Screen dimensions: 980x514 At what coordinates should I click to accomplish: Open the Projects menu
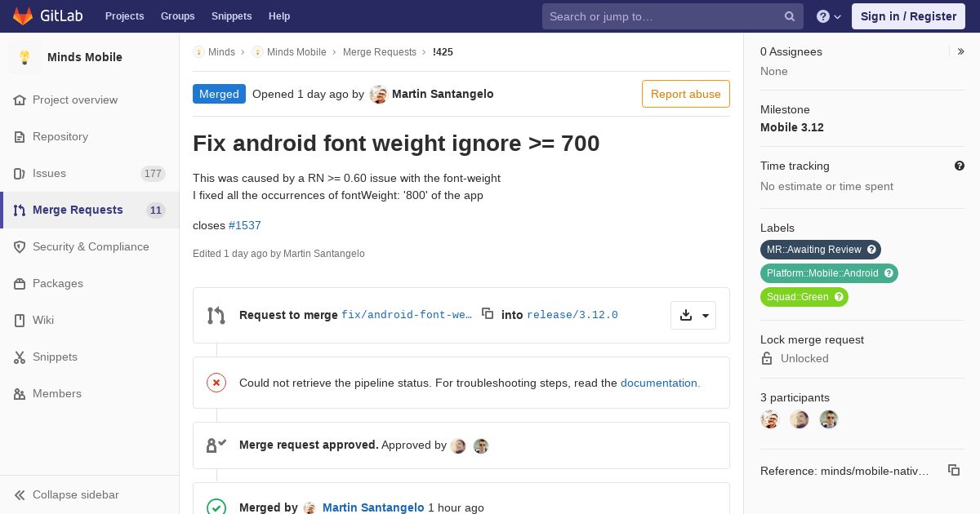click(x=124, y=16)
